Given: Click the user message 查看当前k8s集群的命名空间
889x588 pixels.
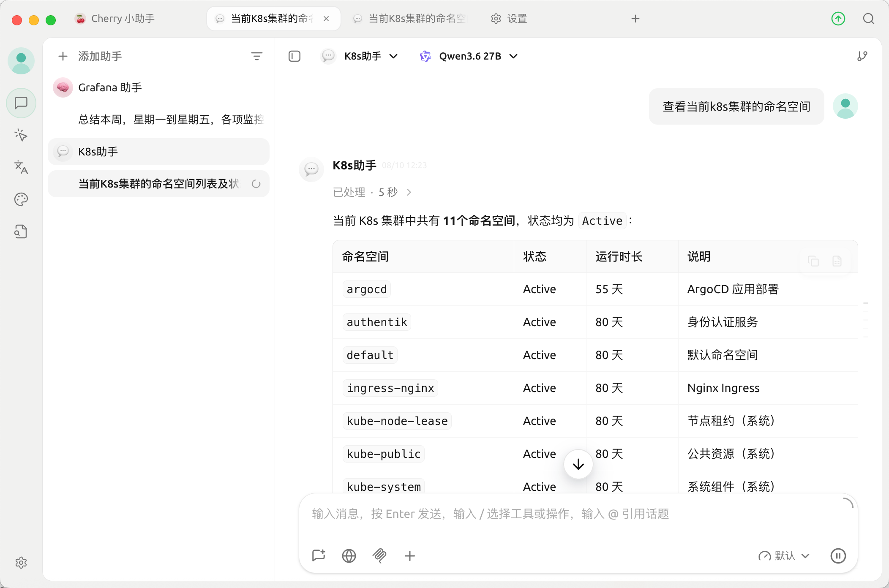Looking at the screenshot, I should tap(736, 106).
